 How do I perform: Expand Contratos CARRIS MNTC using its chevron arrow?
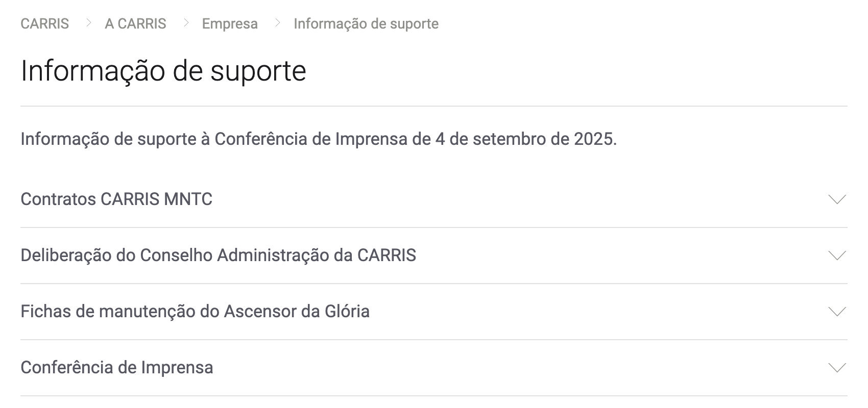coord(837,199)
